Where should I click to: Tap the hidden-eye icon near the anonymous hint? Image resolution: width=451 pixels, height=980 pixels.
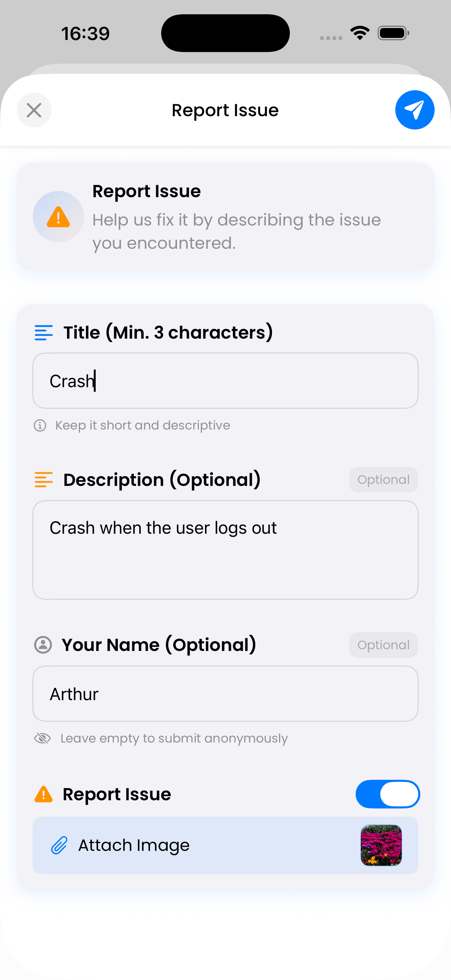coord(43,738)
